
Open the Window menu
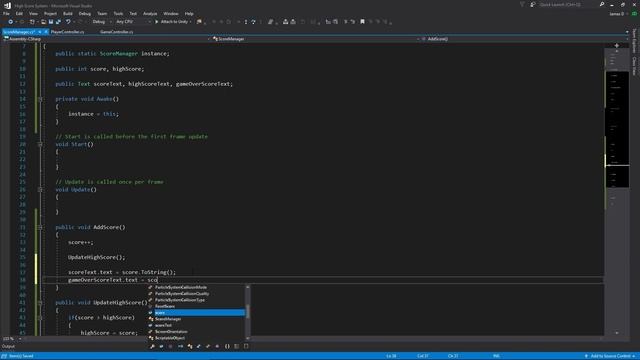171,13
